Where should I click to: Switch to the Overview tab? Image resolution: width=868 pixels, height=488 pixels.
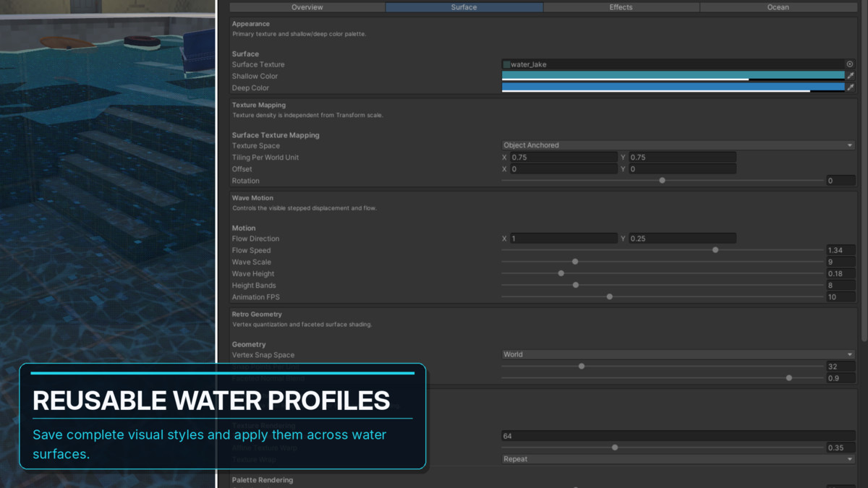point(307,7)
